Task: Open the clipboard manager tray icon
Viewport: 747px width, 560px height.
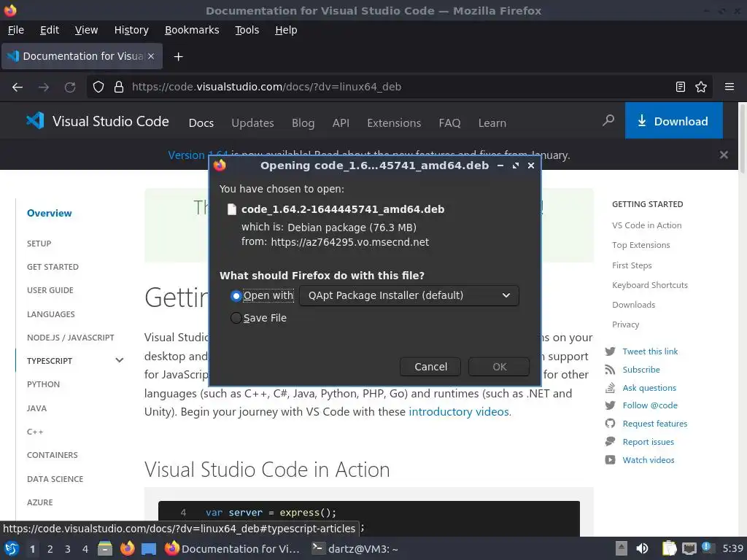Action: pyautogui.click(x=670, y=548)
